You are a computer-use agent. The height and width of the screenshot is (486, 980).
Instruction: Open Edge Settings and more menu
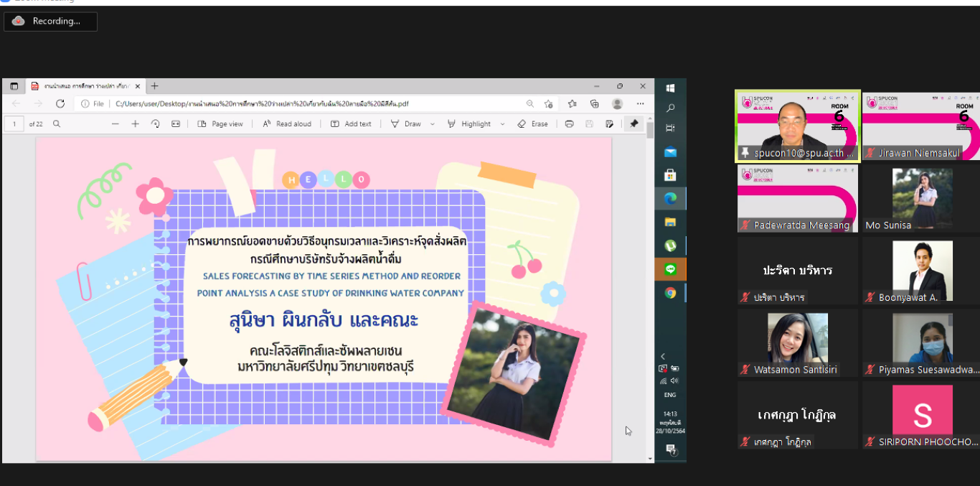click(x=641, y=103)
